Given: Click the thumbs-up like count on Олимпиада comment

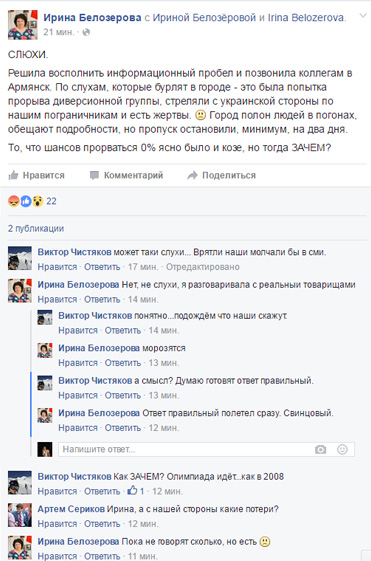Looking at the screenshot, I should (136, 491).
